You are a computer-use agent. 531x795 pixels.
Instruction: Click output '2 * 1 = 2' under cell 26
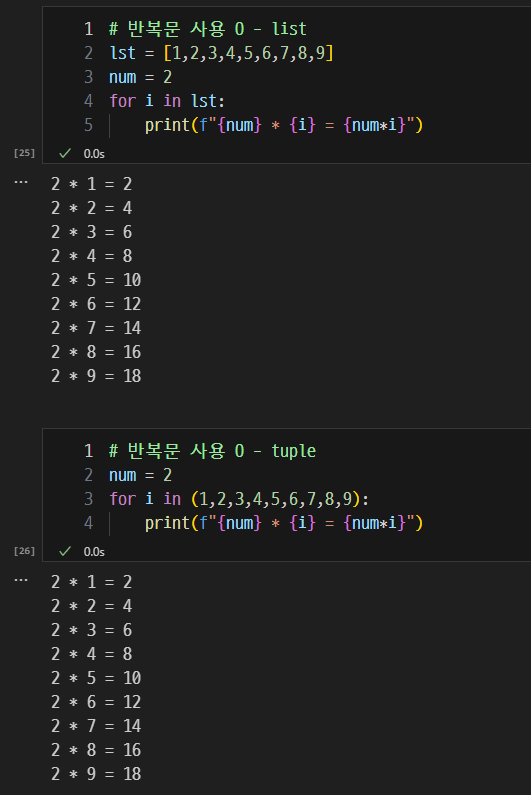click(x=92, y=582)
